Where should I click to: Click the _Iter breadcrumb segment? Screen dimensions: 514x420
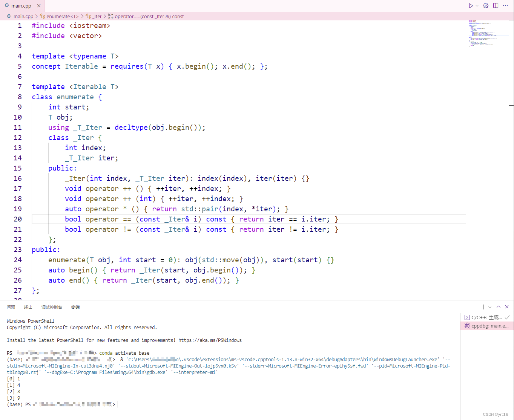[97, 16]
